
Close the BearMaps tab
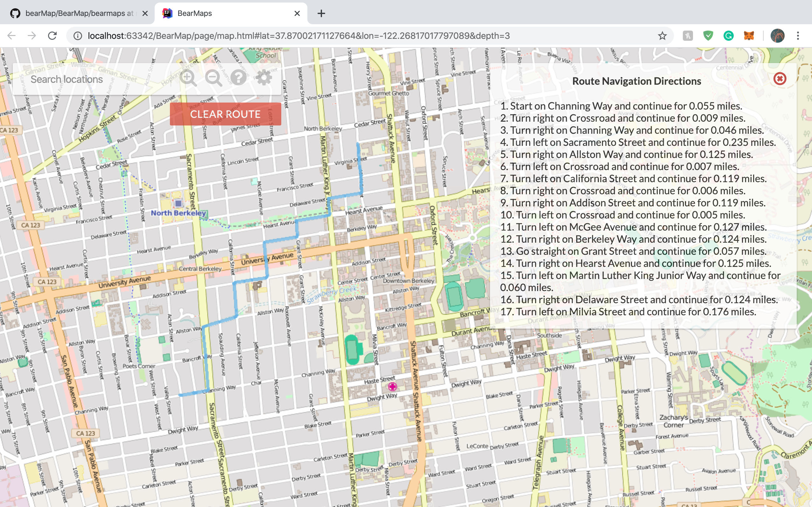tap(297, 13)
